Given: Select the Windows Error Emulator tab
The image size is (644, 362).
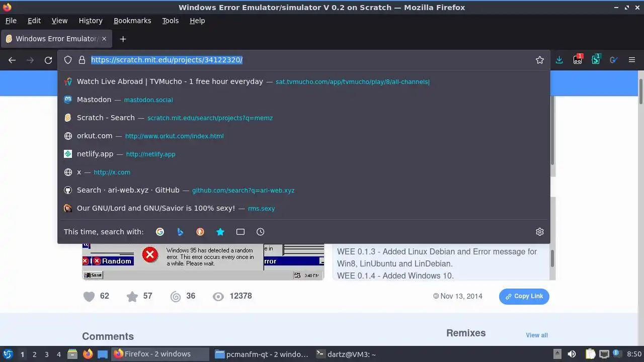Looking at the screenshot, I should (56, 39).
